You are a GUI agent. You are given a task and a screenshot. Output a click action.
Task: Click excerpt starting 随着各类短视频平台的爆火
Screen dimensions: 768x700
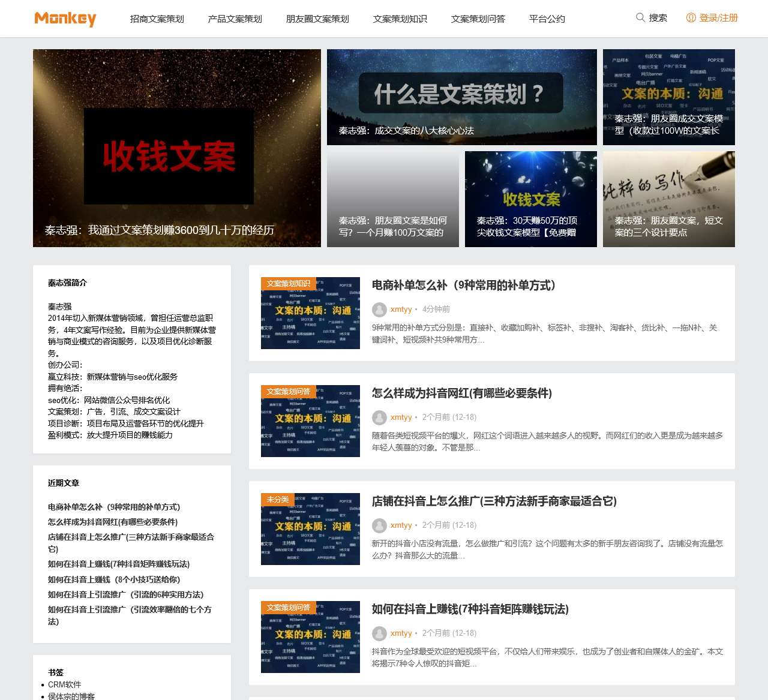(547, 441)
